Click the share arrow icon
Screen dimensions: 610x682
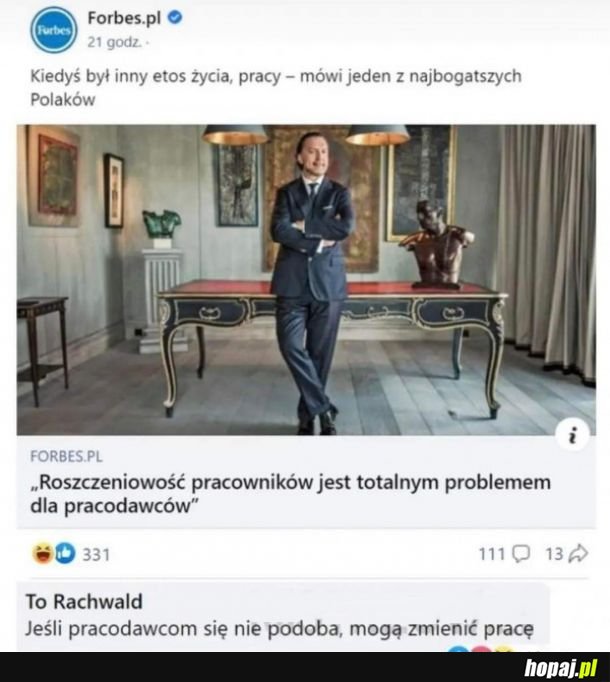pos(578,553)
